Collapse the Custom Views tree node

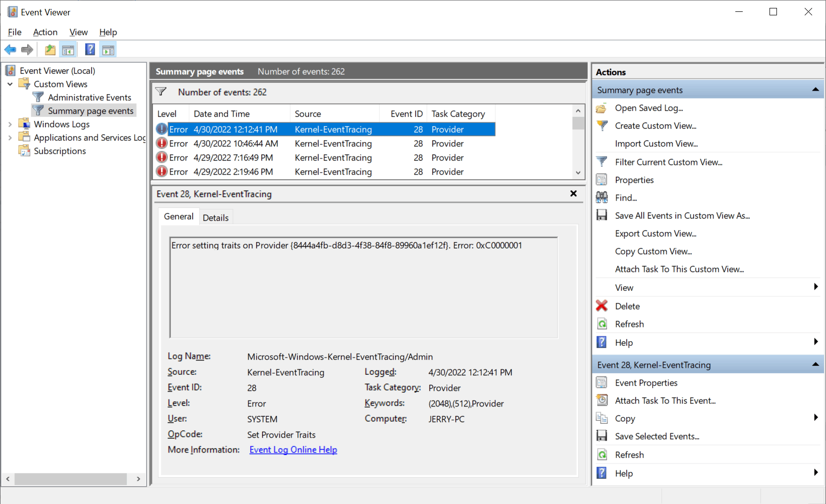pyautogui.click(x=10, y=84)
